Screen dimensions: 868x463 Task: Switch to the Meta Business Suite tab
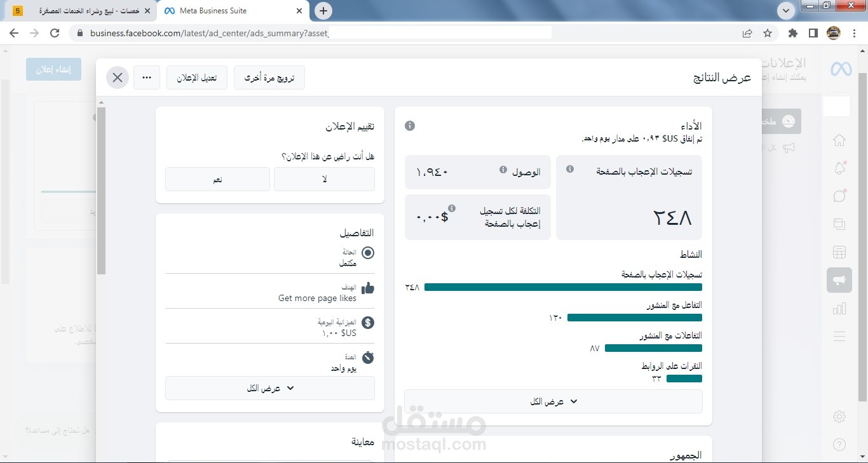pos(232,11)
